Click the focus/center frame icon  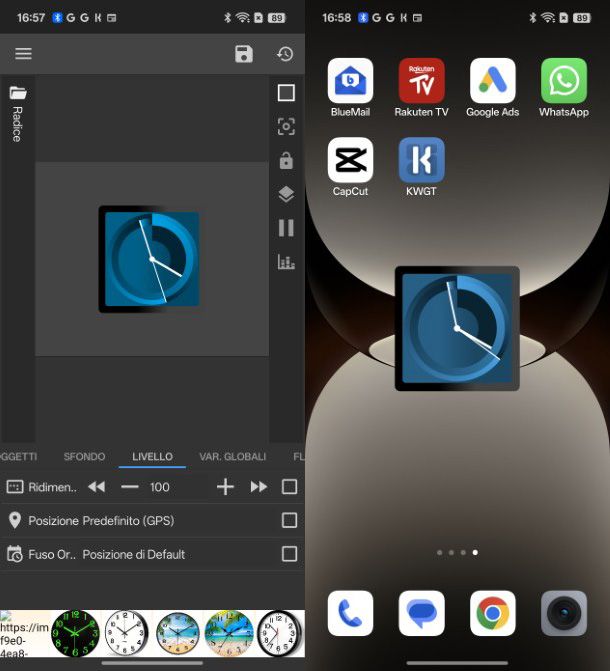pyautogui.click(x=286, y=126)
